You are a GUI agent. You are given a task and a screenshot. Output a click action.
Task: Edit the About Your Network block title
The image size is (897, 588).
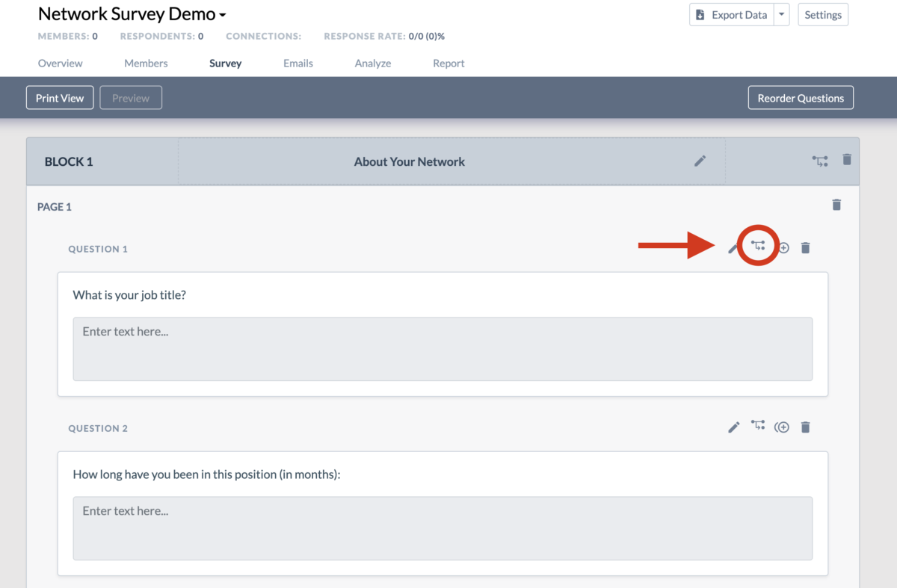point(700,160)
